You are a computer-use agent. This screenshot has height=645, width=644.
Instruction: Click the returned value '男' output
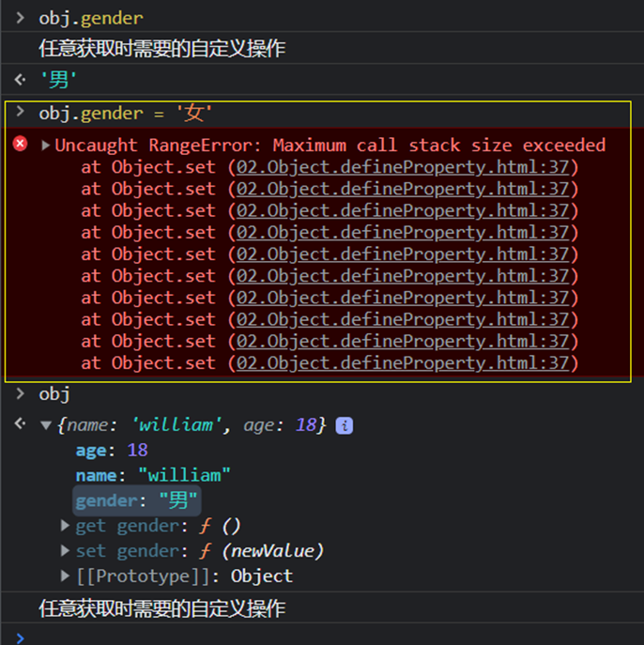pos(58,80)
